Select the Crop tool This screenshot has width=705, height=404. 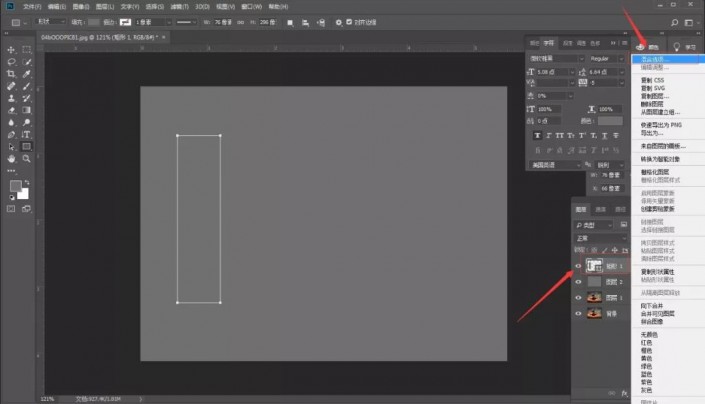point(11,73)
